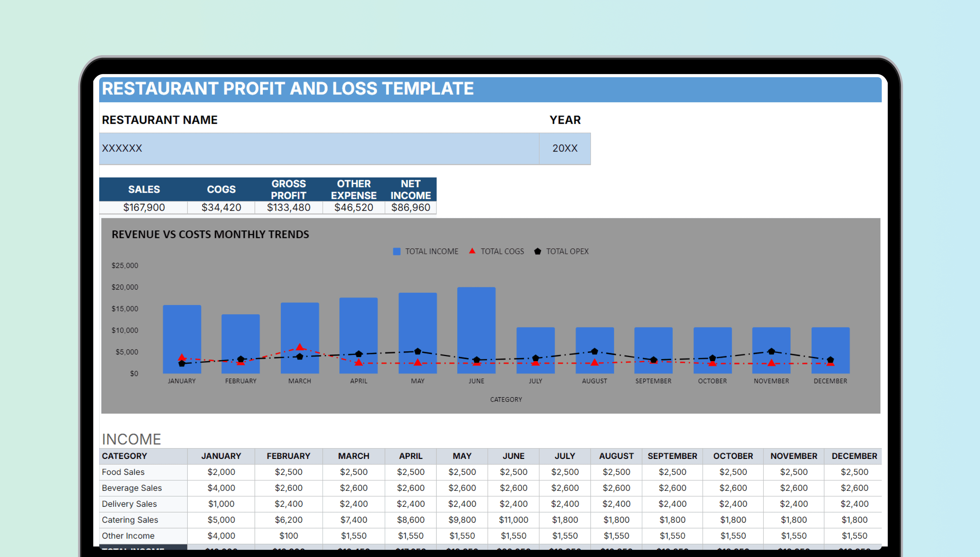The image size is (980, 557).
Task: Click February Other Income cell $100
Action: point(289,536)
